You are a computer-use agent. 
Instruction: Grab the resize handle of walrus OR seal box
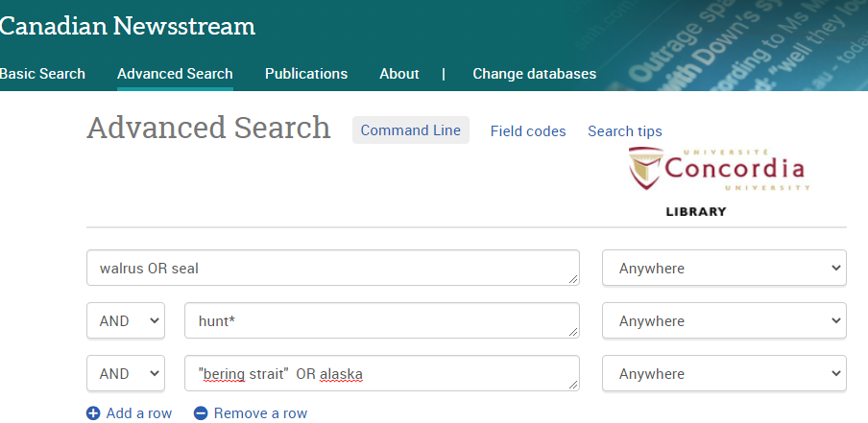click(573, 279)
